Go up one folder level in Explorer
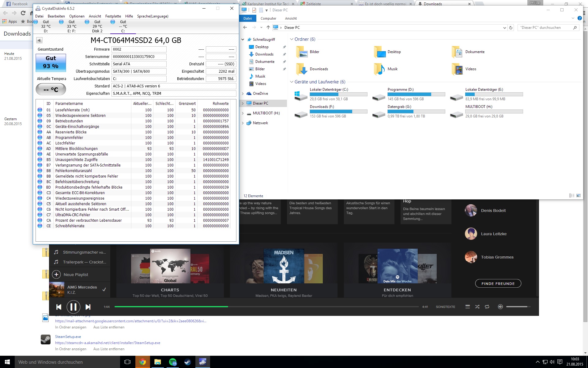The image size is (588, 368). pyautogui.click(x=268, y=28)
